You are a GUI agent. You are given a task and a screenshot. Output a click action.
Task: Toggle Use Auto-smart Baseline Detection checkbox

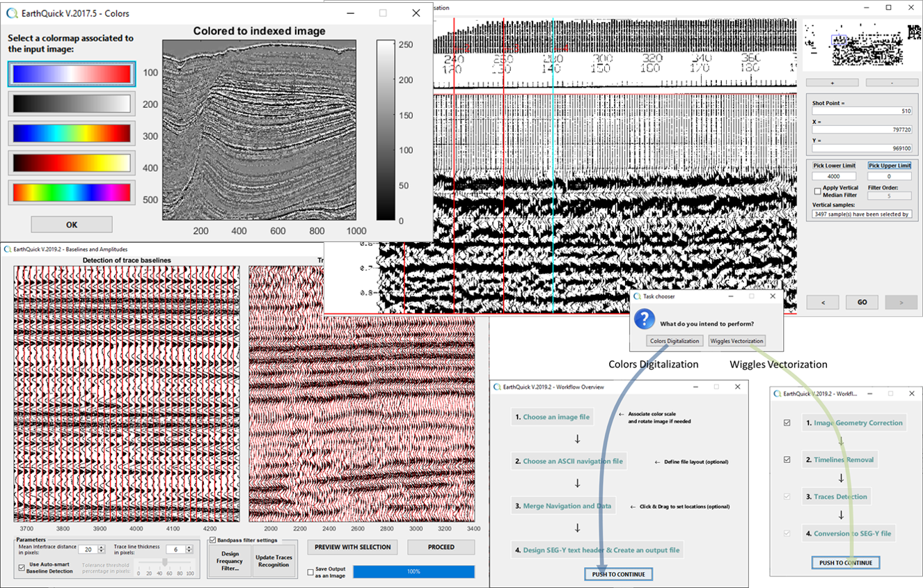coord(22,567)
